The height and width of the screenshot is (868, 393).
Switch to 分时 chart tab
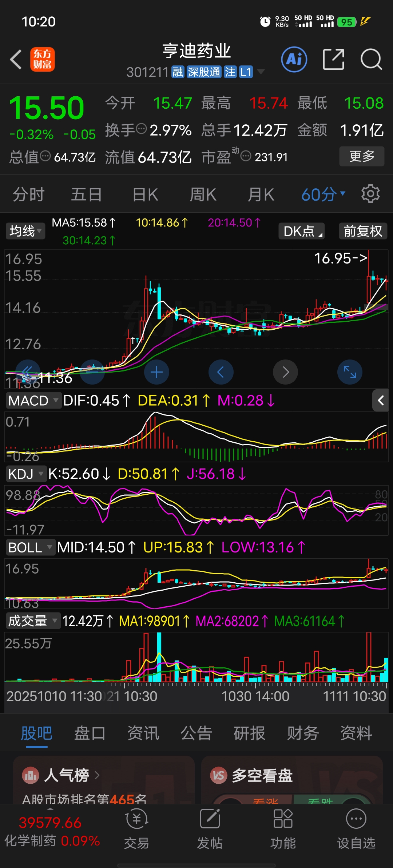pos(29,194)
